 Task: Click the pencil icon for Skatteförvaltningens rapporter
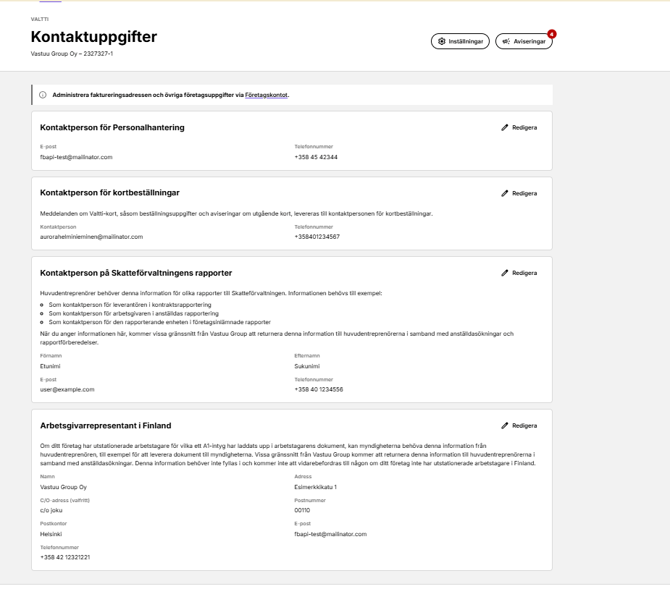click(x=505, y=273)
